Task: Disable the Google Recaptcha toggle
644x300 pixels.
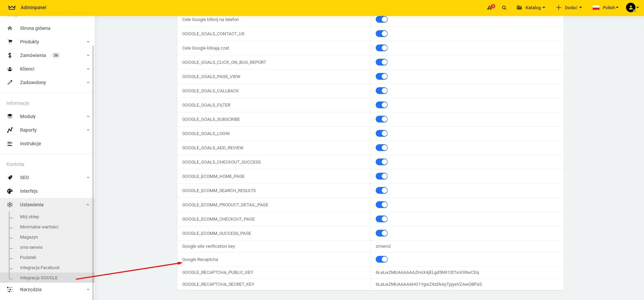Action: coord(381,259)
